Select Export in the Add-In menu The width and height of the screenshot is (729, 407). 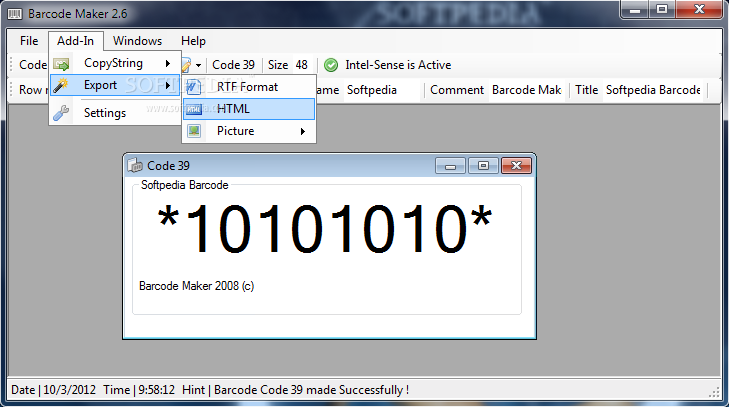[114, 85]
